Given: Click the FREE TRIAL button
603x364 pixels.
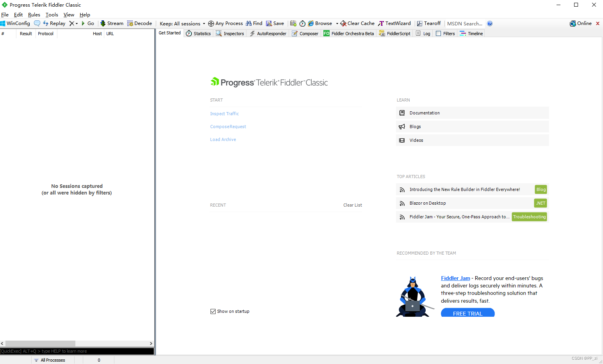Looking at the screenshot, I should tap(468, 312).
